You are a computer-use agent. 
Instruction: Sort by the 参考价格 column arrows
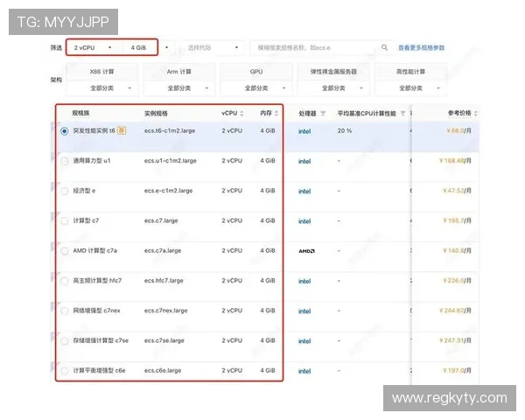475,114
